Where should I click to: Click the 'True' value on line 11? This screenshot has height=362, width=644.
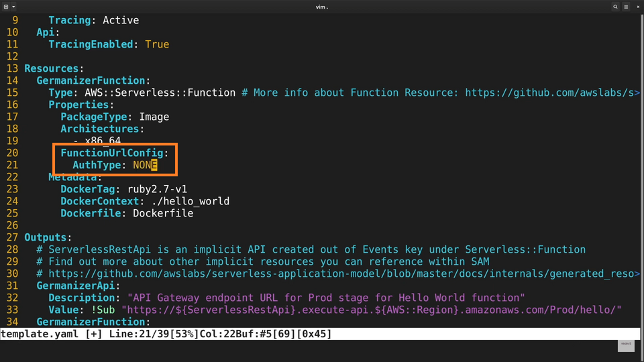pos(157,44)
